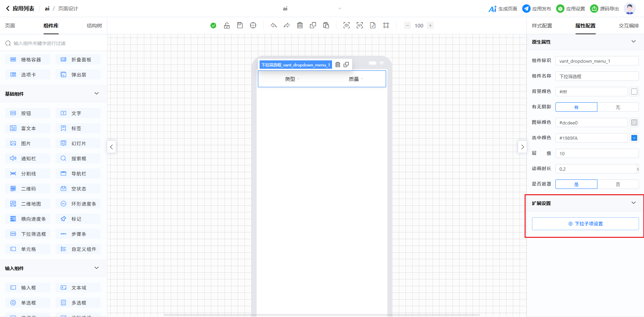The height and width of the screenshot is (317, 644).
Task: Open the 选中颜色 blue color swatch
Action: tap(634, 138)
